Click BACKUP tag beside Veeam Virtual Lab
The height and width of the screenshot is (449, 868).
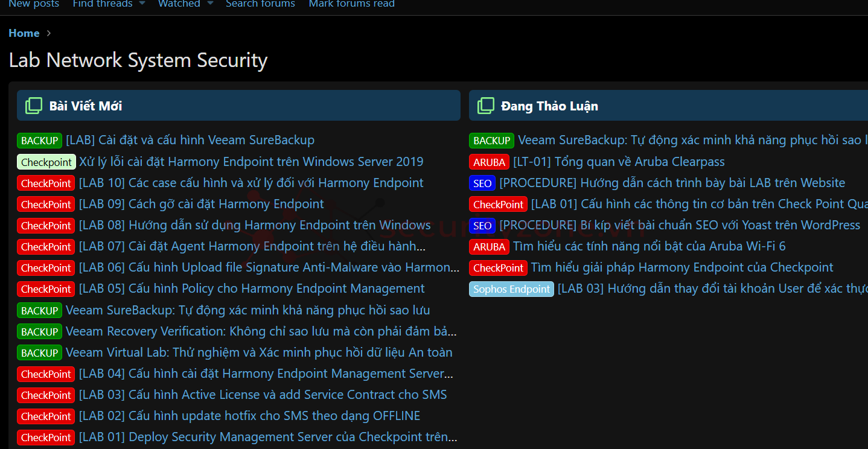click(40, 352)
